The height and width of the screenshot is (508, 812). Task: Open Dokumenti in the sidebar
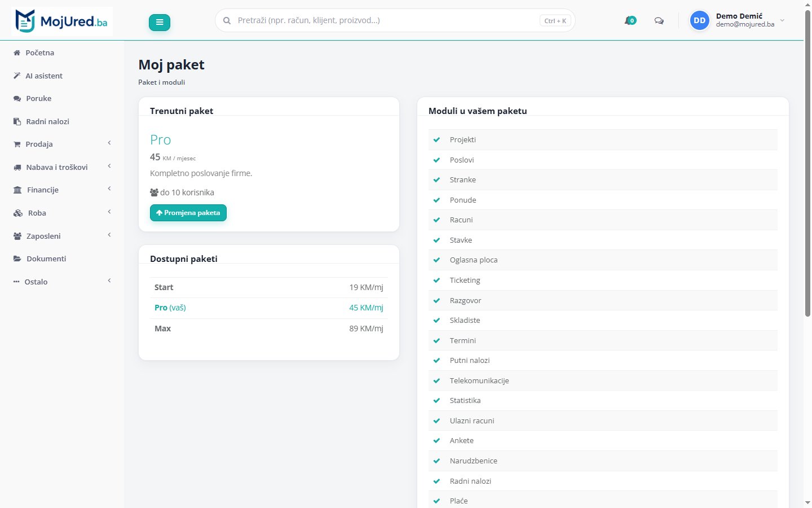(62, 259)
